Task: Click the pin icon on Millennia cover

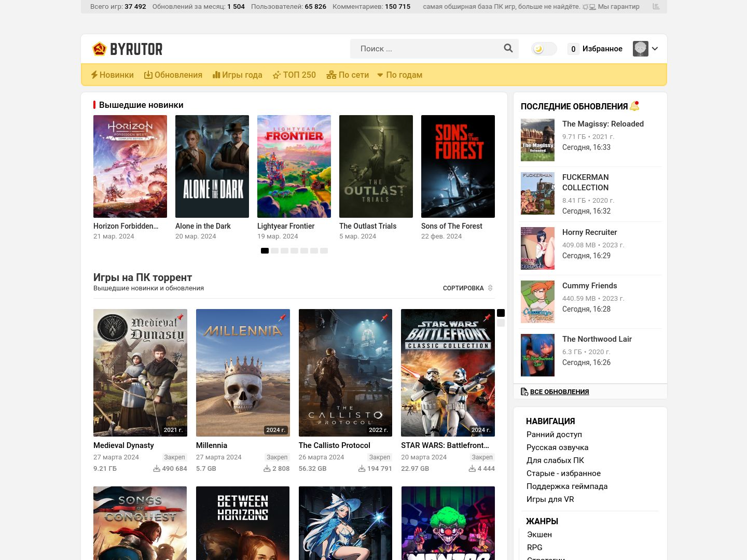Action: [x=282, y=317]
